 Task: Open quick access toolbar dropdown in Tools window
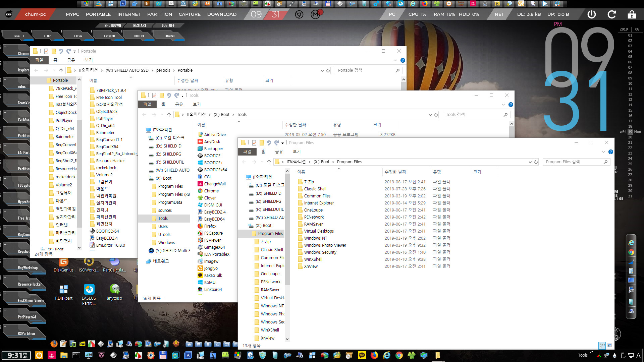[x=182, y=96]
